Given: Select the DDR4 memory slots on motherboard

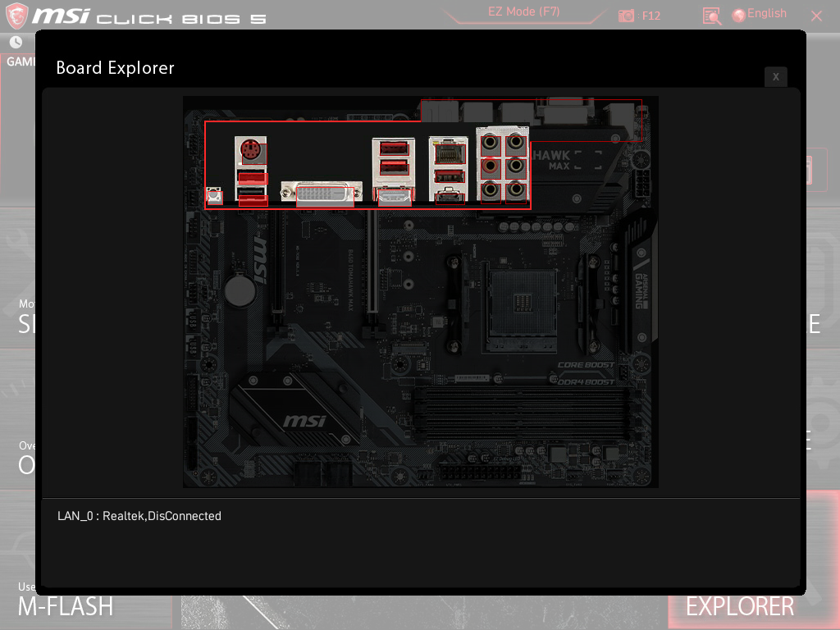Looking at the screenshot, I should click(525, 413).
